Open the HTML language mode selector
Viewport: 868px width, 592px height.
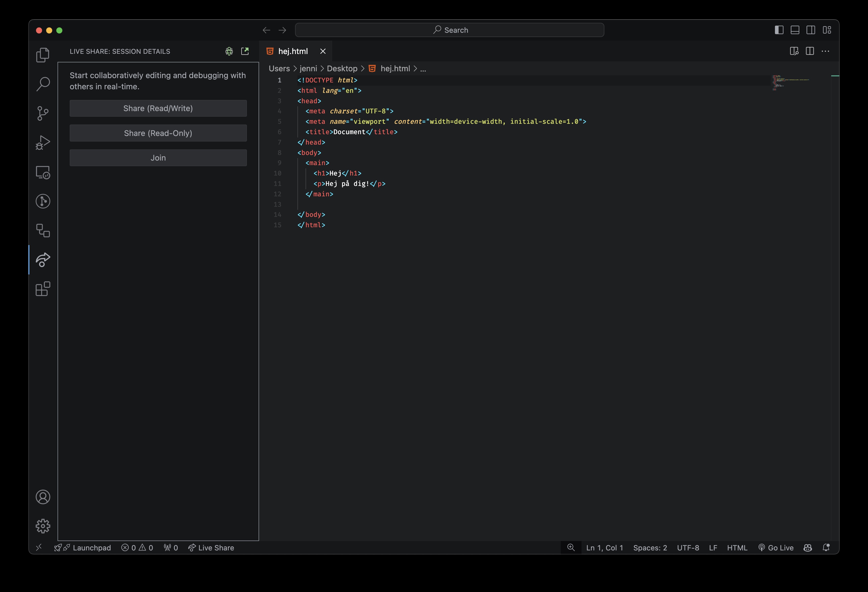point(737,548)
